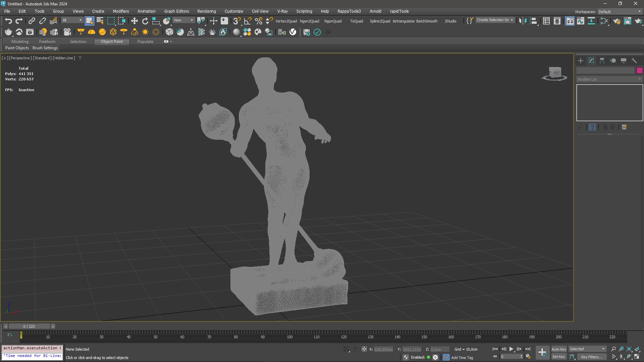This screenshot has height=362, width=644.
Task: Click the teapot primitive icon
Action: pyautogui.click(x=8, y=32)
